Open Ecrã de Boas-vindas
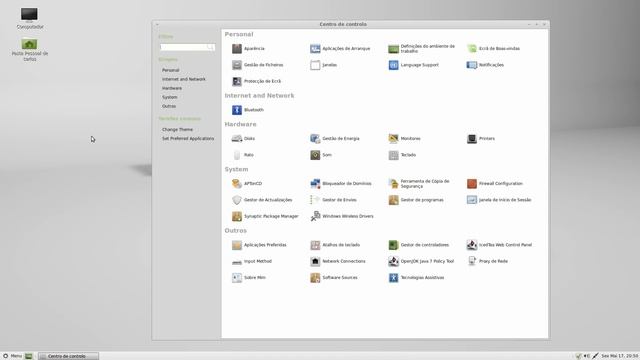 click(493, 49)
